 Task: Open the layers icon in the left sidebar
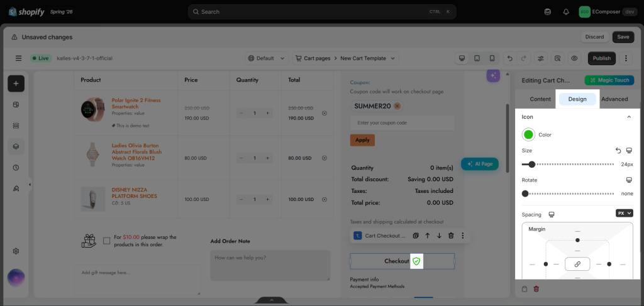coord(16,146)
